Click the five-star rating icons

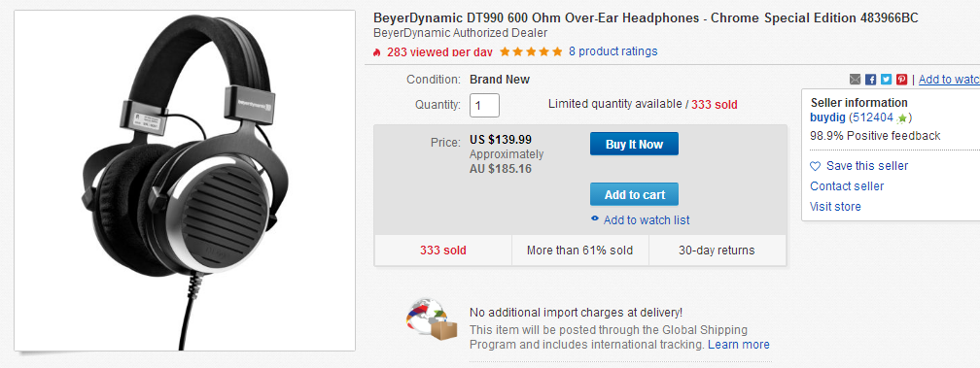[x=531, y=51]
